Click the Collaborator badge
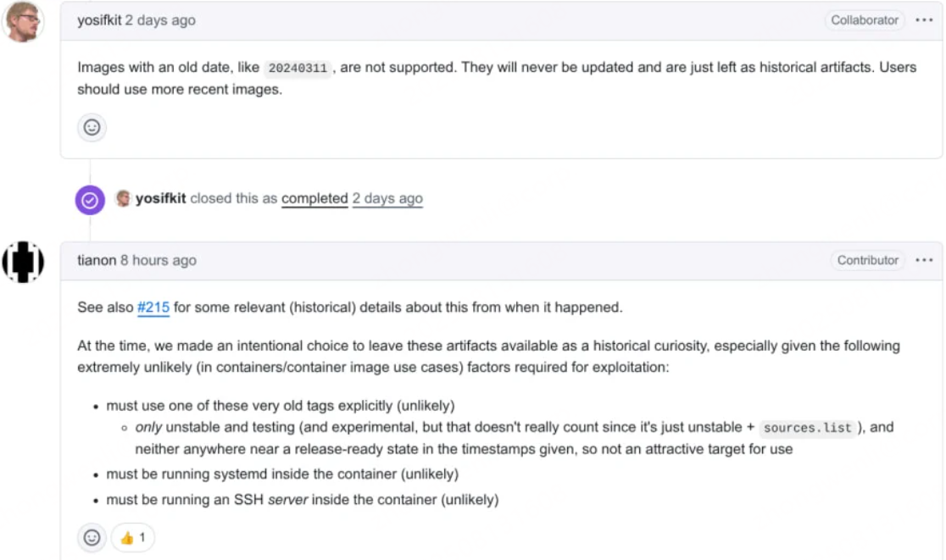This screenshot has height=560, width=946. (864, 20)
